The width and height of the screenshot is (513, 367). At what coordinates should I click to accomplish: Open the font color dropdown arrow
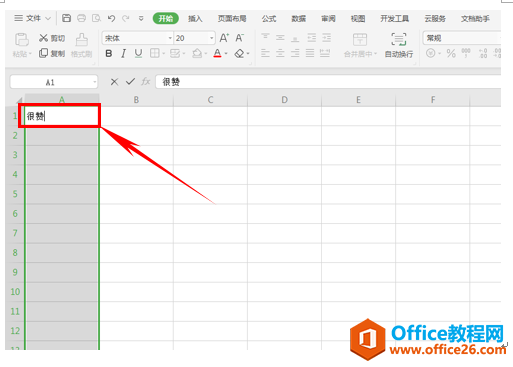(x=226, y=53)
